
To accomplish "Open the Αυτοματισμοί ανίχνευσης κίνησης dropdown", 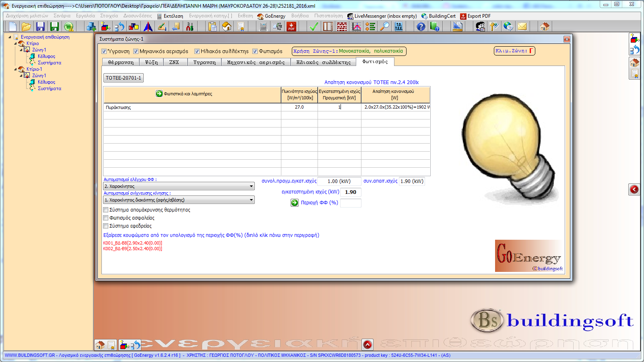I will click(x=251, y=200).
